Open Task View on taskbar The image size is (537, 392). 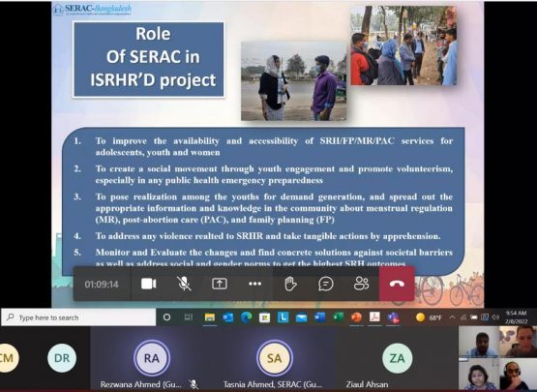click(x=189, y=317)
